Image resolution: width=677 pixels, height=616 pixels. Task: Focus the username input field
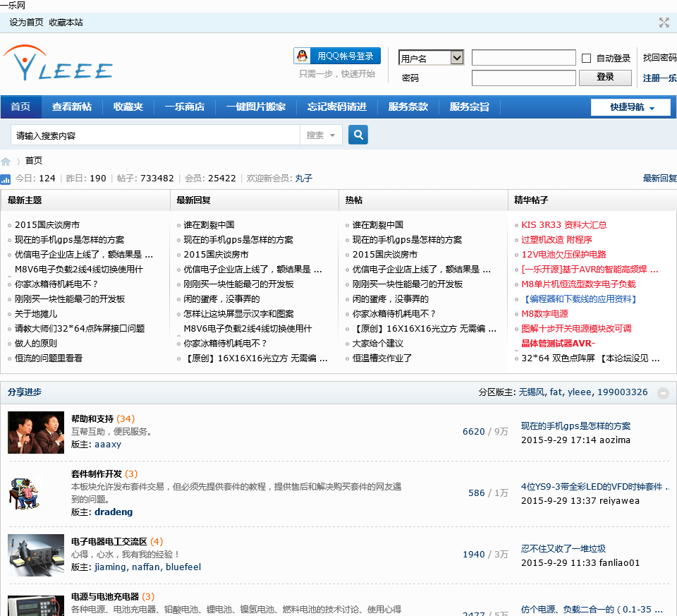[524, 57]
